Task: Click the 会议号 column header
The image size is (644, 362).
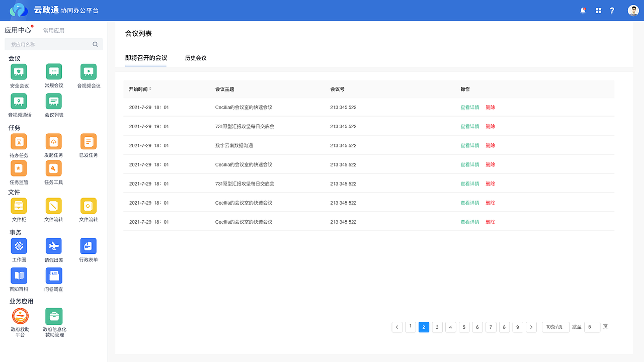Action: point(337,89)
